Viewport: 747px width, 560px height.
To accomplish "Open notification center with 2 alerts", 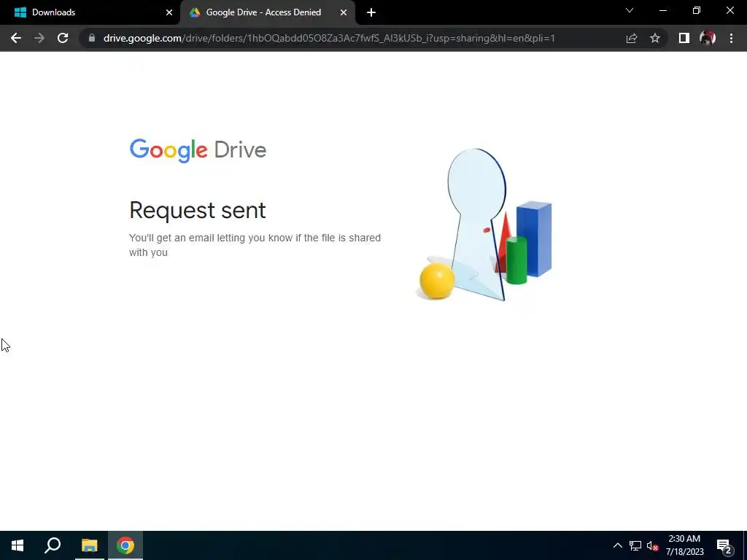I will pos(724,545).
